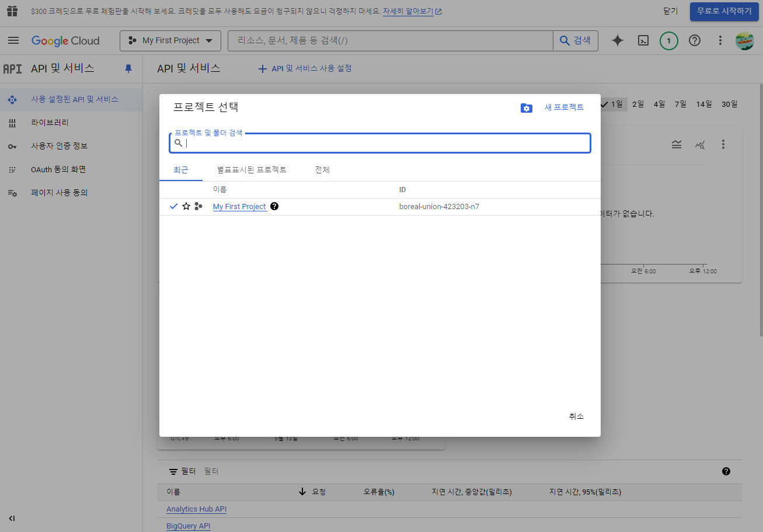Viewport: 763px width, 532px height.
Task: Select the 30일 time range
Action: (729, 104)
